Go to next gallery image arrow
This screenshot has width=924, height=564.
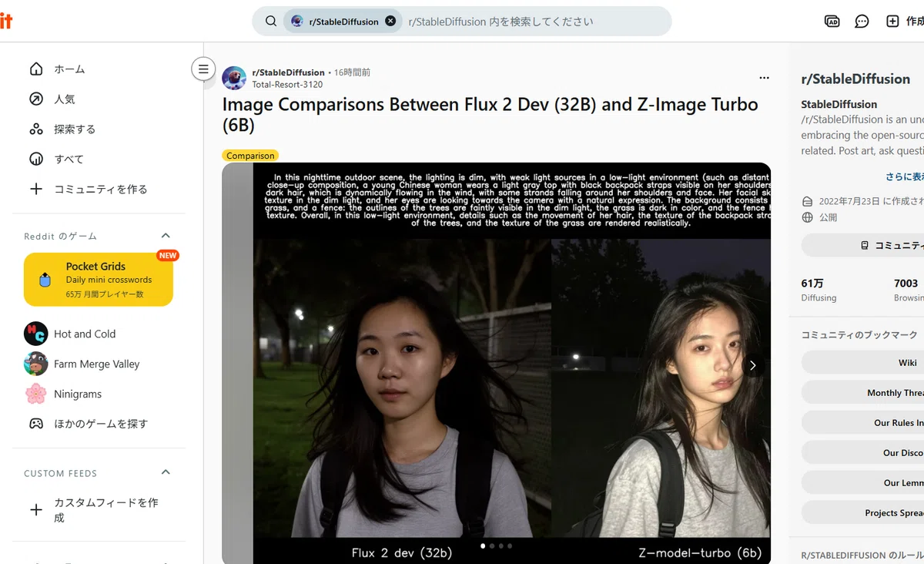[753, 365]
